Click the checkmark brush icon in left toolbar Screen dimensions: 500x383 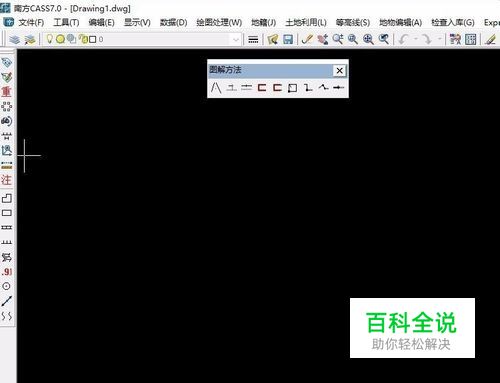click(7, 77)
